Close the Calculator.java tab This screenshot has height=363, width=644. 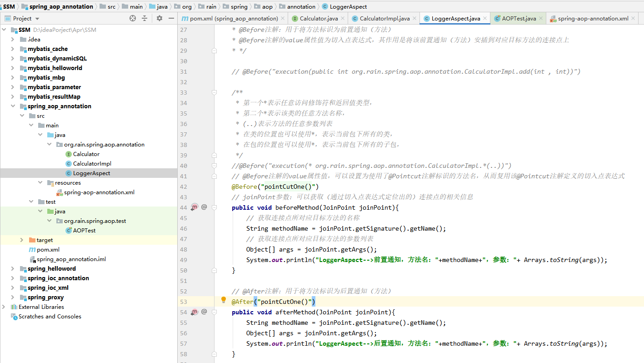click(343, 19)
